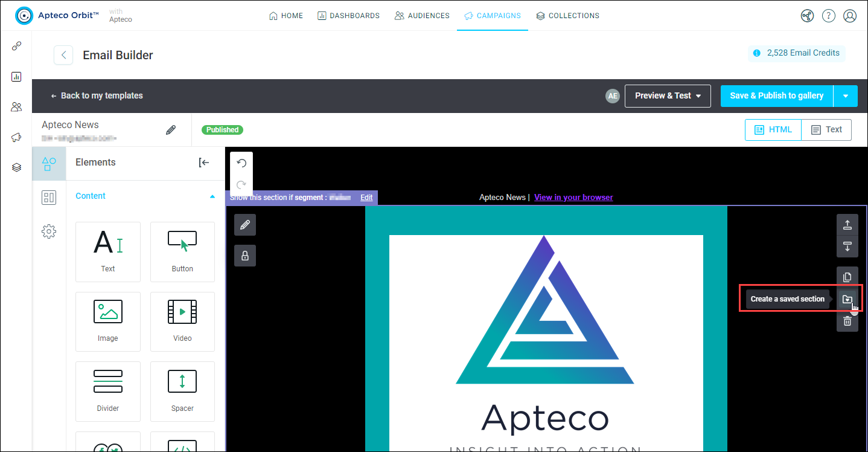The image size is (868, 452).
Task: Select the Spacer content element
Action: (x=182, y=392)
